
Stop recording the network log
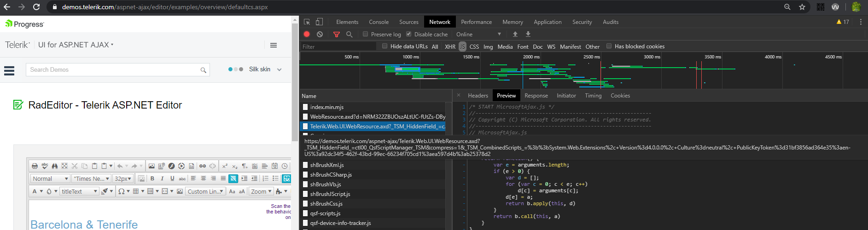click(x=307, y=34)
